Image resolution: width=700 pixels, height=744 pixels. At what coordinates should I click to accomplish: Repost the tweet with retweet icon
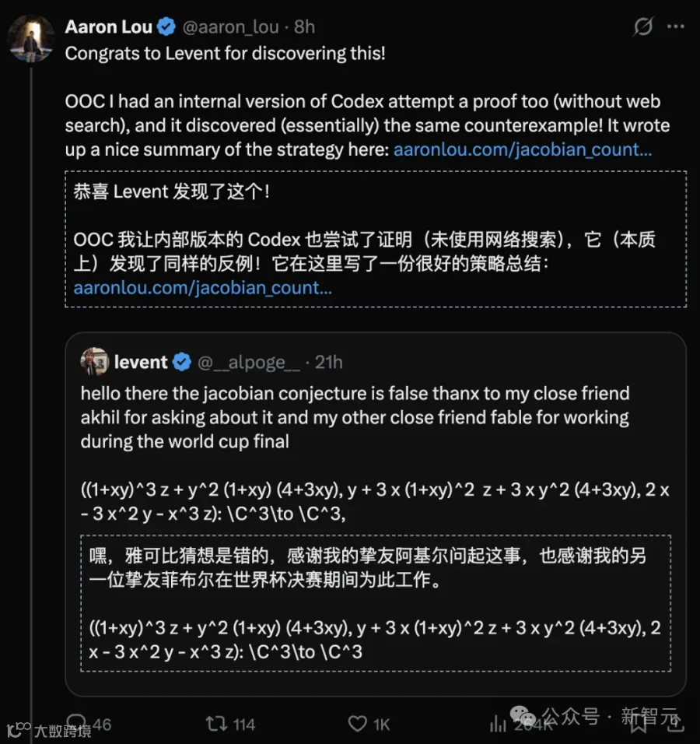(x=216, y=724)
